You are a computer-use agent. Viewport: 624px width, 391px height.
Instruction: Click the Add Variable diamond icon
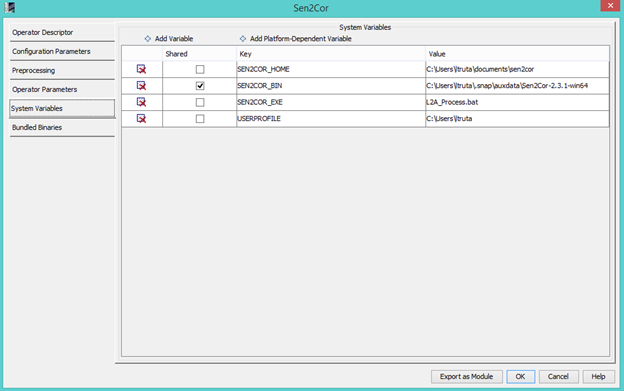[148, 39]
